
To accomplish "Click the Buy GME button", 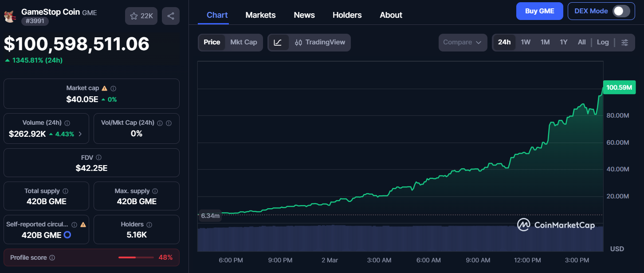I will point(540,11).
